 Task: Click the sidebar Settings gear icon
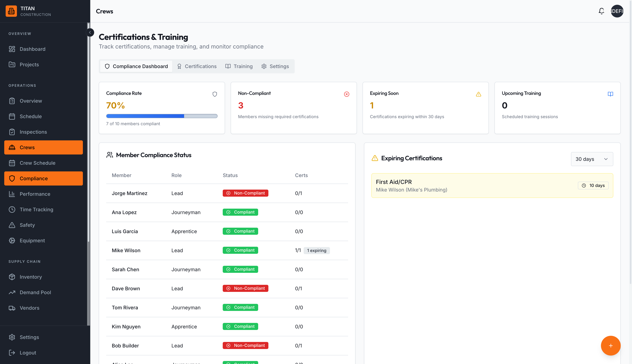click(12, 337)
